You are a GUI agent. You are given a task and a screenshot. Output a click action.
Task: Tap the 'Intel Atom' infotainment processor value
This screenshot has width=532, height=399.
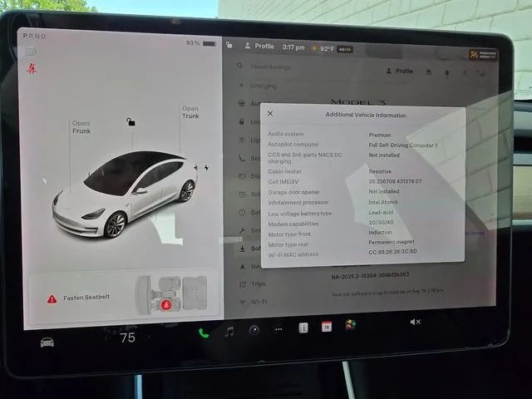[x=383, y=202]
